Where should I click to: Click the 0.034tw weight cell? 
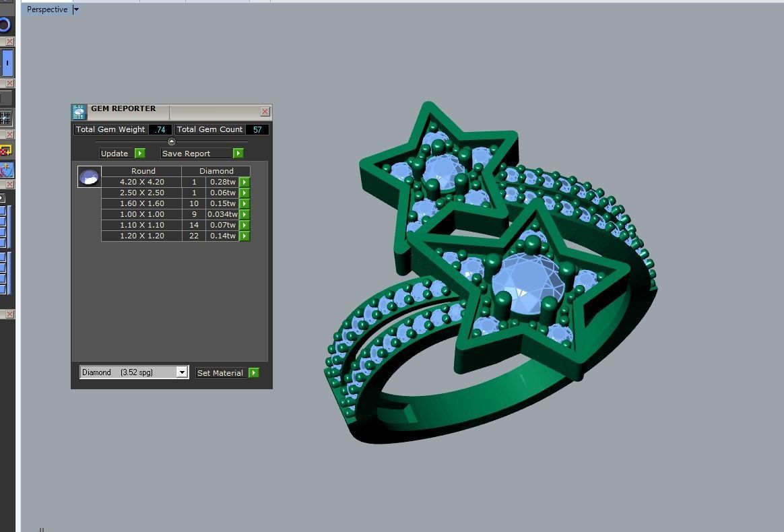222,215
